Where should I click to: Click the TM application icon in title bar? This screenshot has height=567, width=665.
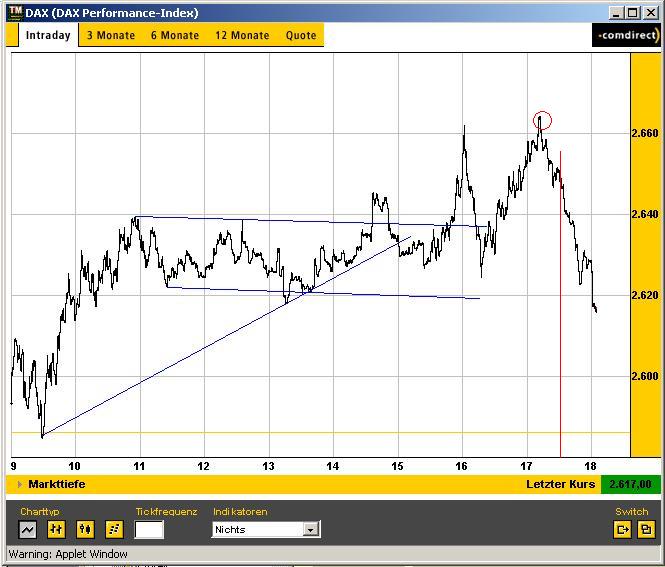(x=15, y=12)
